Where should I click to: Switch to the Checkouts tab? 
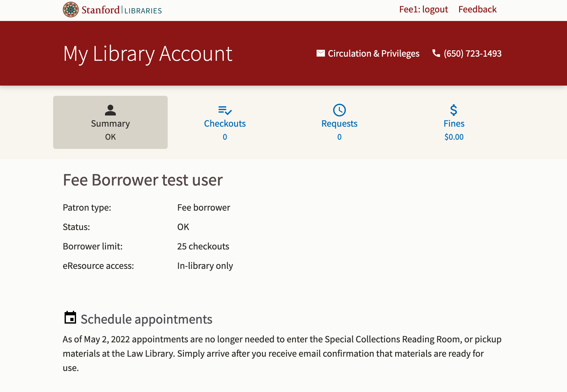[225, 123]
